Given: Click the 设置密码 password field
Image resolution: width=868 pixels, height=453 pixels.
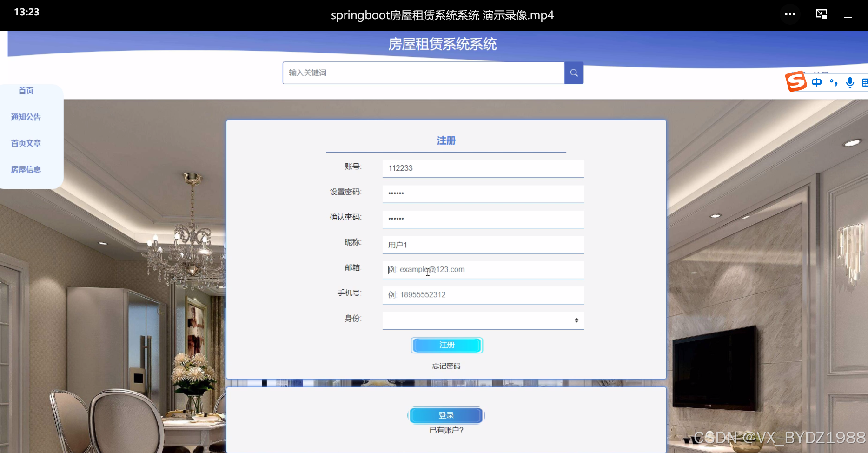Looking at the screenshot, I should coord(483,193).
